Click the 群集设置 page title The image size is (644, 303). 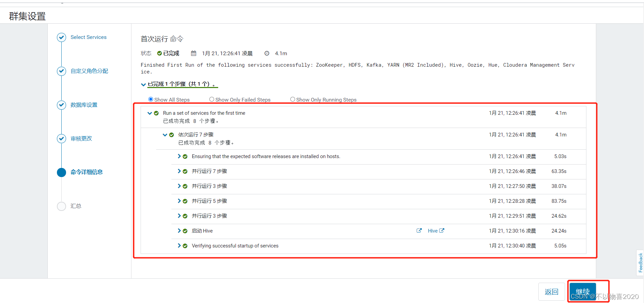(x=27, y=16)
